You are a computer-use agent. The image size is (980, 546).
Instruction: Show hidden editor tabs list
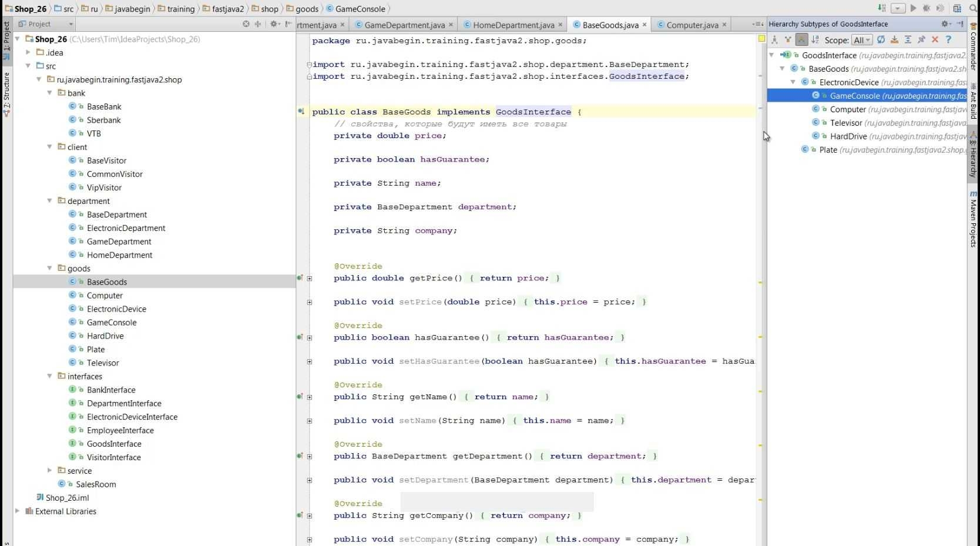tap(758, 24)
